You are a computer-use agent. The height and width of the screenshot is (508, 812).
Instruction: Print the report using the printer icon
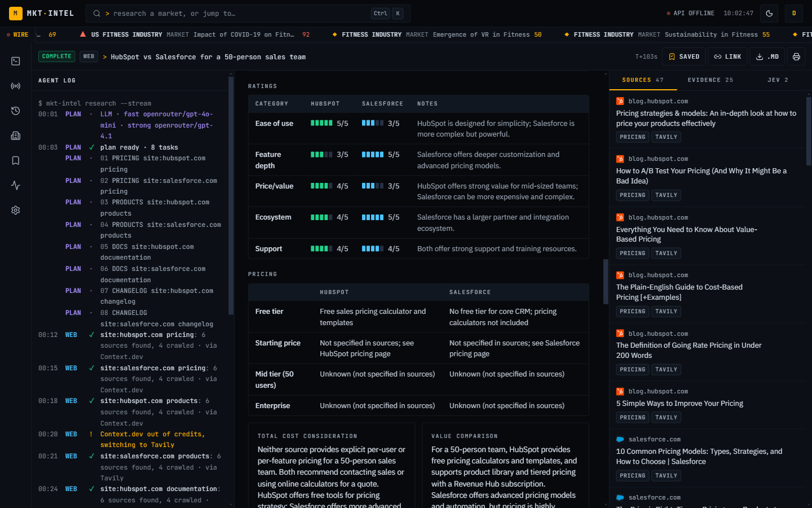[x=796, y=56]
